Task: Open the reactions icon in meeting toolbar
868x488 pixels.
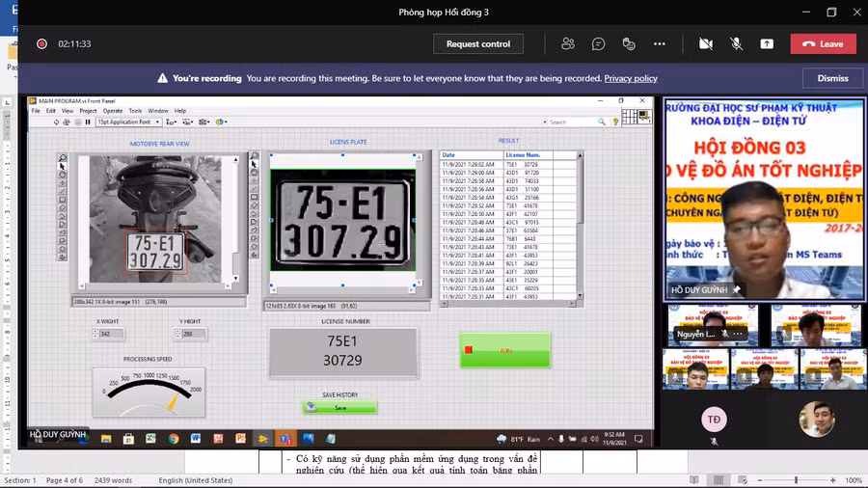Action: pyautogui.click(x=629, y=43)
